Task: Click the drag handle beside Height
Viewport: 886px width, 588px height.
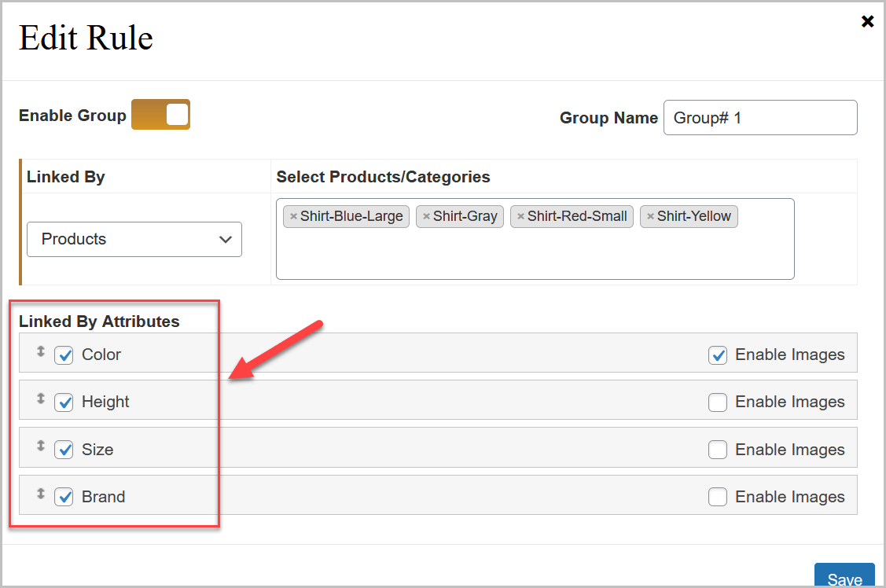Action: [41, 399]
